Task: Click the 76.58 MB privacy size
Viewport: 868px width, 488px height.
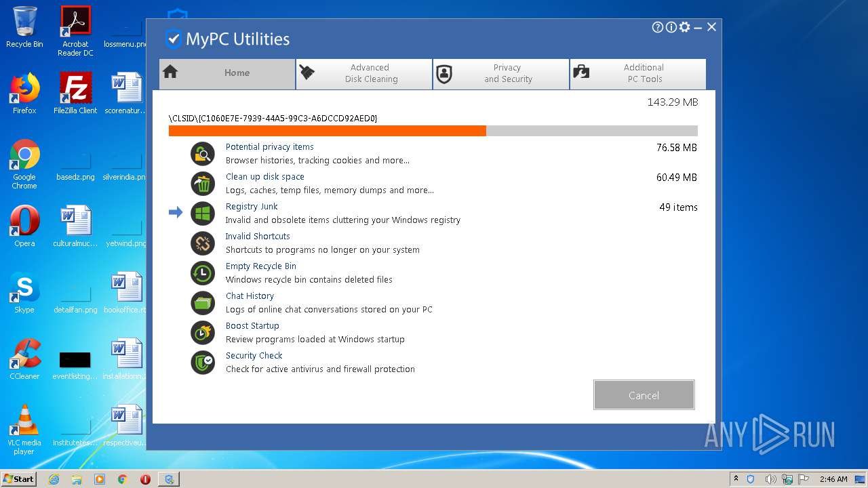Action: (677, 148)
